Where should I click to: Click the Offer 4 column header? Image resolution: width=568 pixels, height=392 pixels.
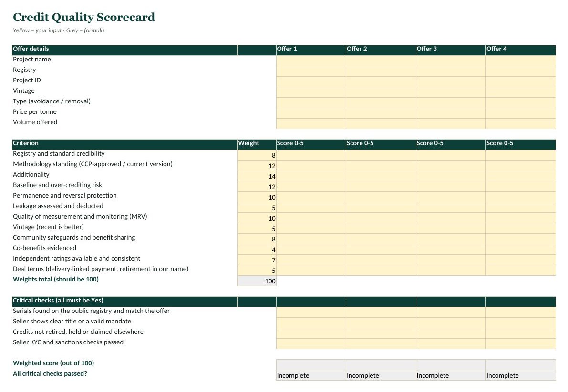(520, 50)
